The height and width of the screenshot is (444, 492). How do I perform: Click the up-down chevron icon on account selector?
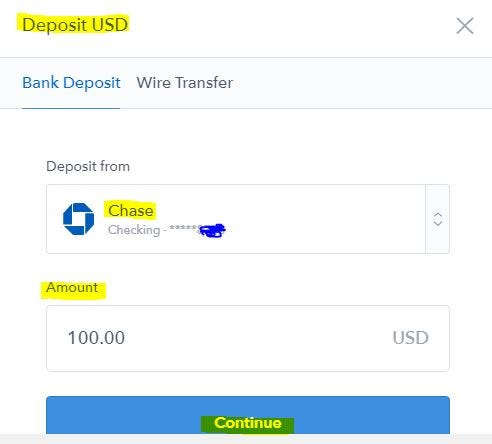click(x=437, y=219)
